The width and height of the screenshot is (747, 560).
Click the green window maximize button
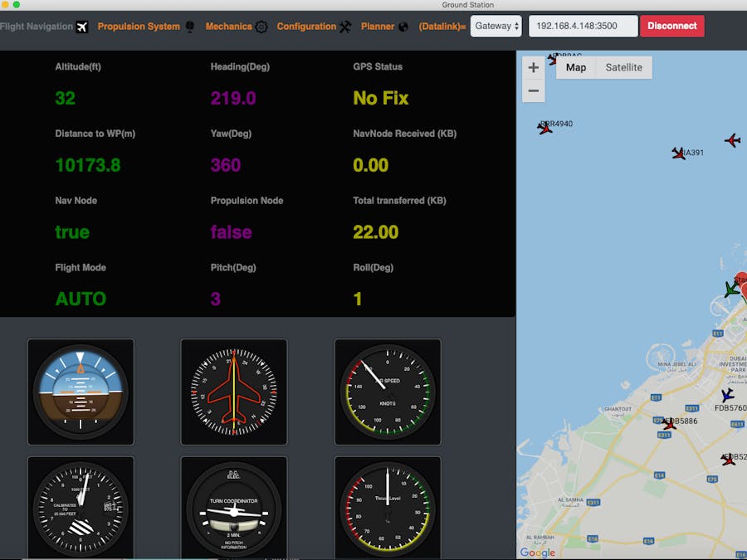(x=17, y=4)
